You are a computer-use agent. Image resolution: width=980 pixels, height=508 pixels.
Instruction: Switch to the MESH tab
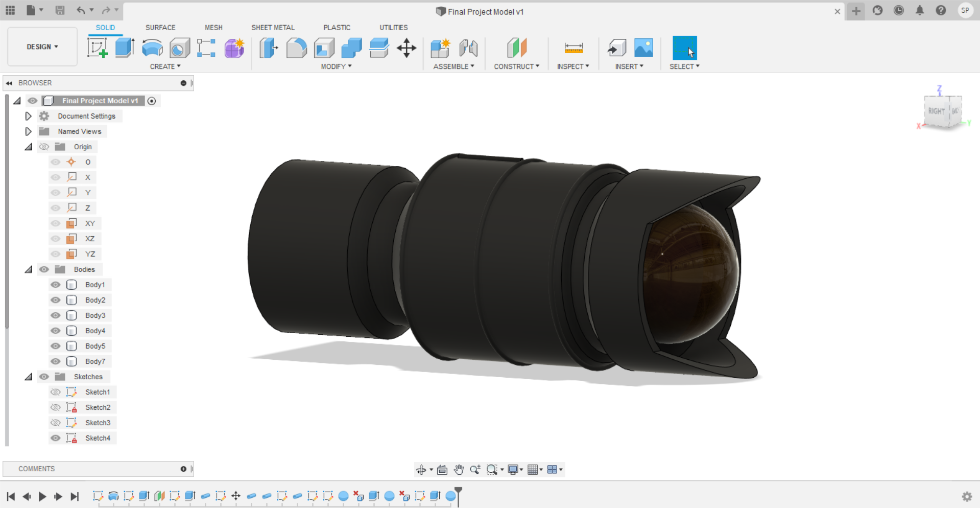pos(213,28)
